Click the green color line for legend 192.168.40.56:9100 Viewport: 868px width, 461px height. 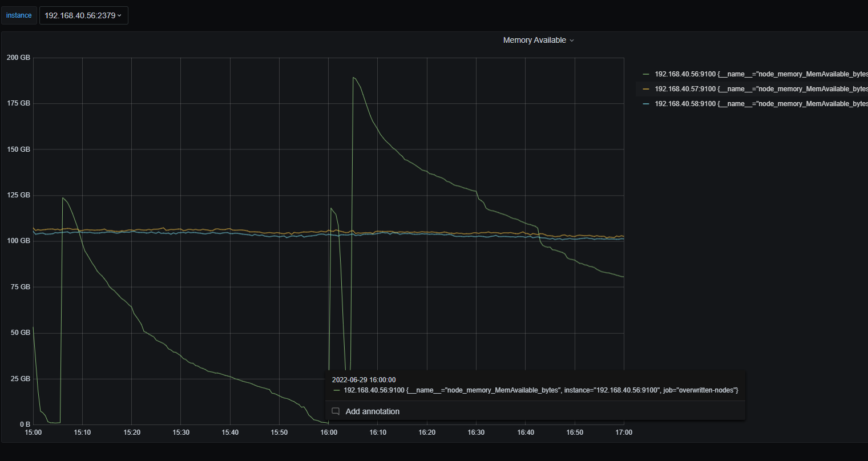[x=646, y=74]
